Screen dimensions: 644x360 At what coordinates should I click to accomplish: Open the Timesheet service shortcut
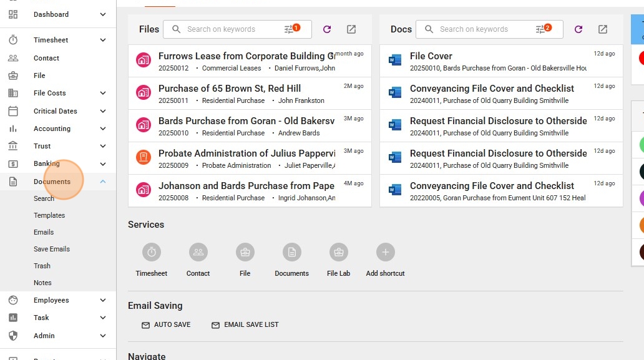152,252
